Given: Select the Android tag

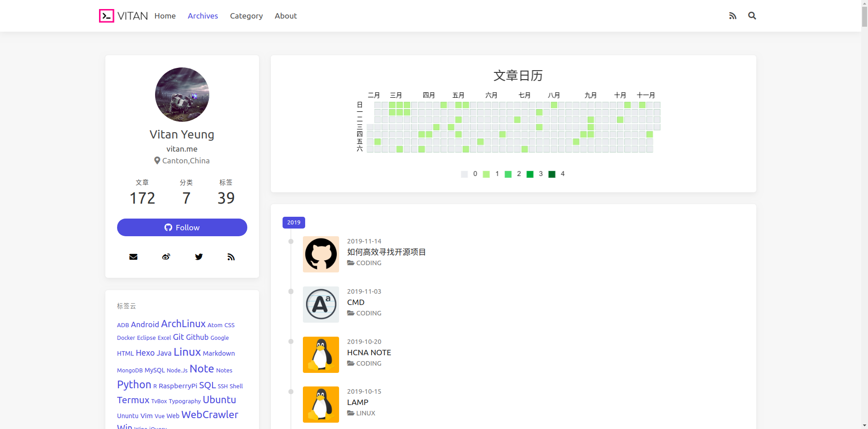Looking at the screenshot, I should 145,324.
